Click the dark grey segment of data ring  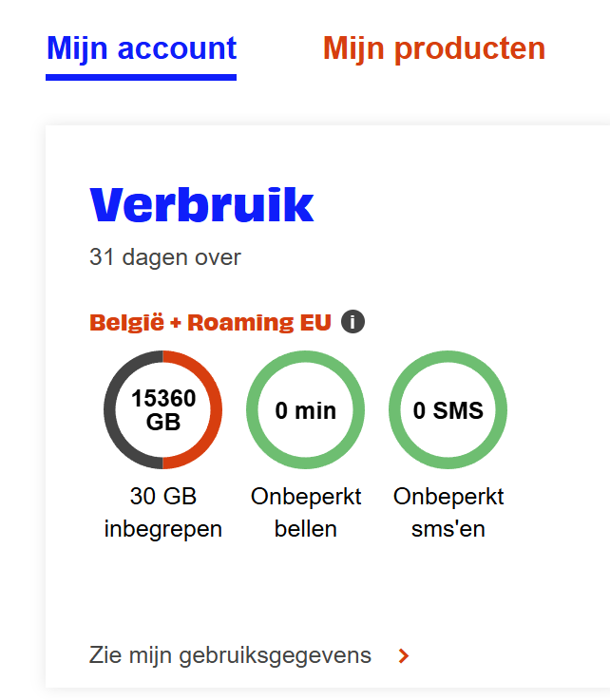(x=111, y=410)
